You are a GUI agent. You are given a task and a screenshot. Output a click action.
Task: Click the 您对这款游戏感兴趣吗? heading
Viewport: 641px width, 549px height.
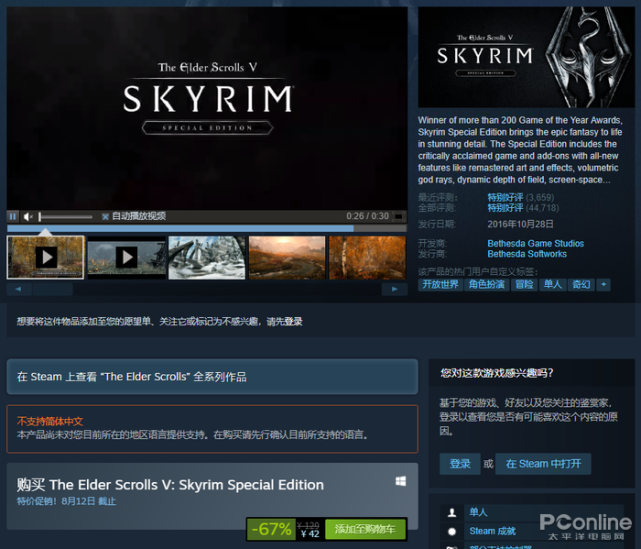tap(497, 373)
